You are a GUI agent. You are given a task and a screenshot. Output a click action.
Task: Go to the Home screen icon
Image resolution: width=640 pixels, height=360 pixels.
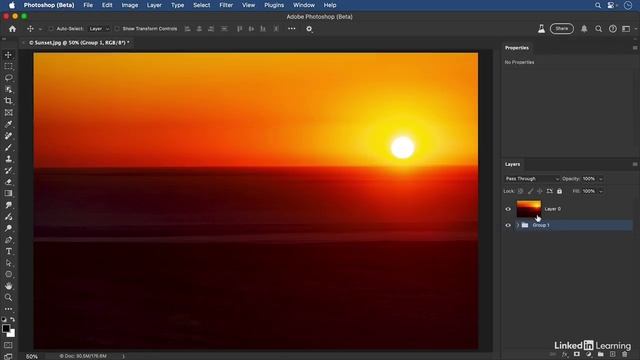[12, 29]
